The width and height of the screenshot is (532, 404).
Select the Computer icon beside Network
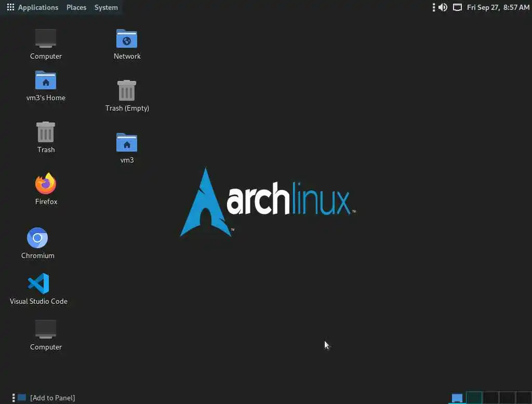click(46, 38)
